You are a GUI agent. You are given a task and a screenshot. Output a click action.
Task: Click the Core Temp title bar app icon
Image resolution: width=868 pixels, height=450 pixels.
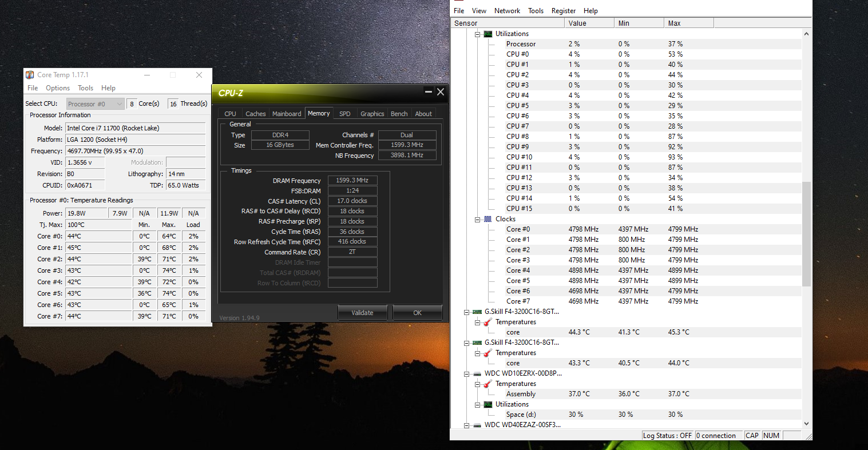(x=30, y=75)
